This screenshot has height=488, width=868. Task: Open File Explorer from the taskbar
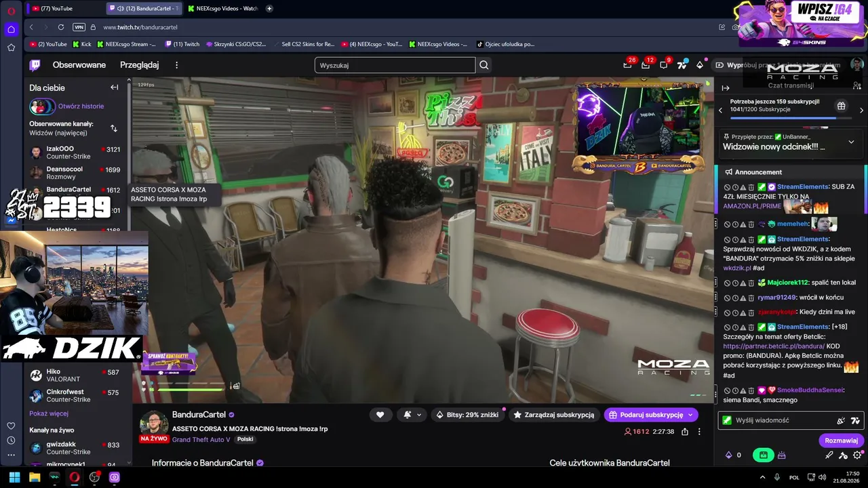coord(35,477)
